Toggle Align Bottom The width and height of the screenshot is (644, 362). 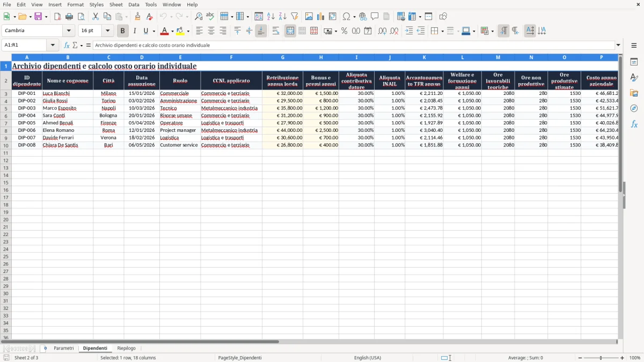click(261, 31)
